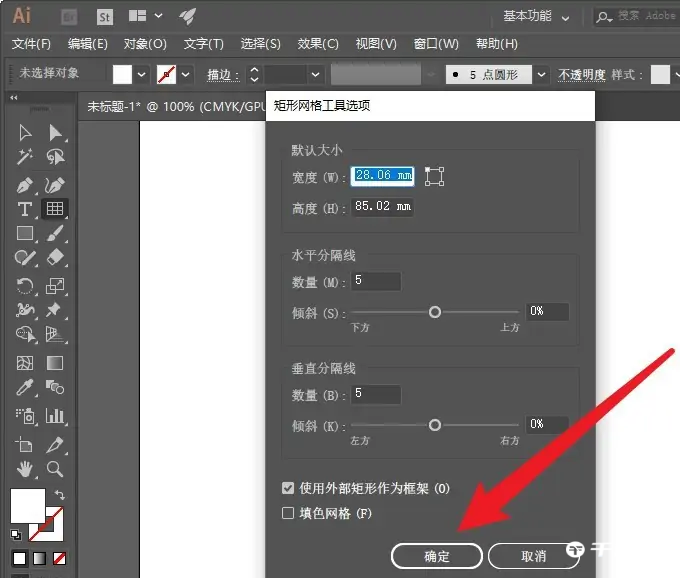Expand the 基本功能 workspace switcher

coord(536,16)
